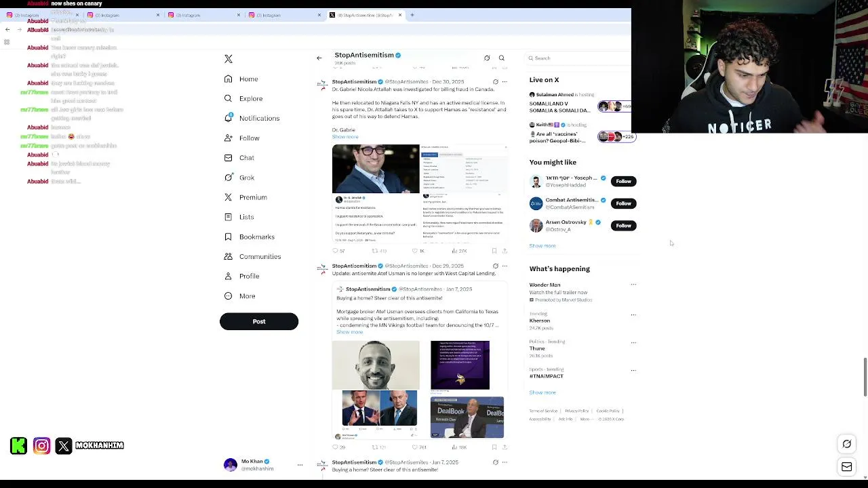Click the Grok icon on the Dec 30 post

click(x=495, y=82)
